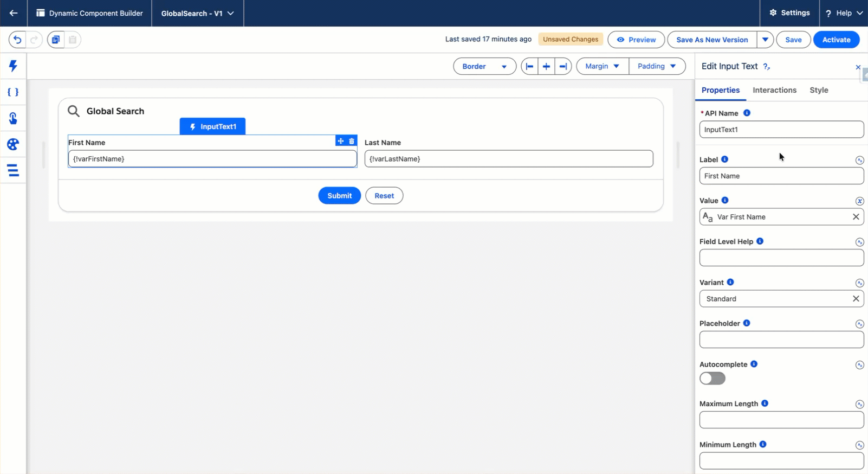Expand the Margin dropdown
868x474 pixels.
602,66
